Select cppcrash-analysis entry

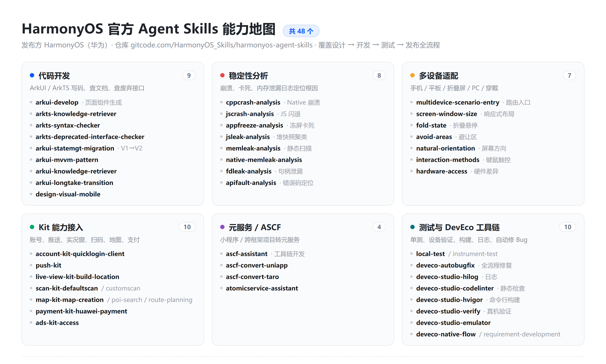(253, 102)
